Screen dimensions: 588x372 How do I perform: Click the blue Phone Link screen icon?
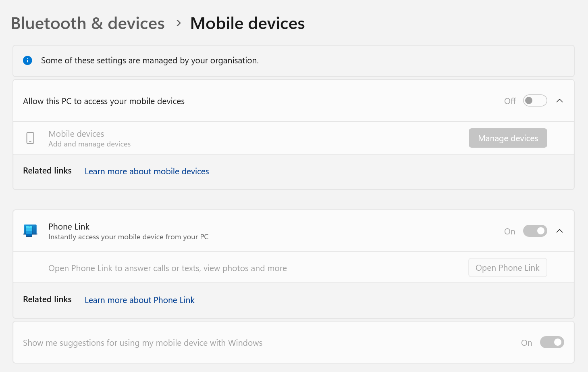(x=30, y=230)
